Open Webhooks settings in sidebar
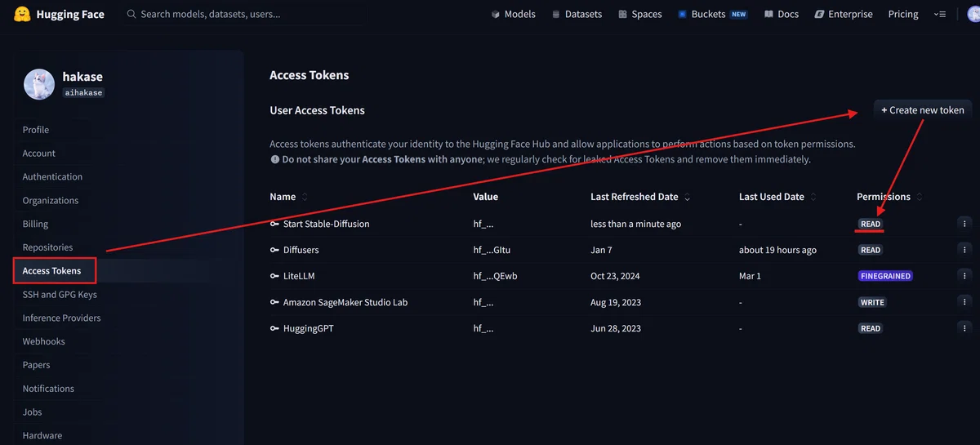The width and height of the screenshot is (980, 445). point(43,342)
